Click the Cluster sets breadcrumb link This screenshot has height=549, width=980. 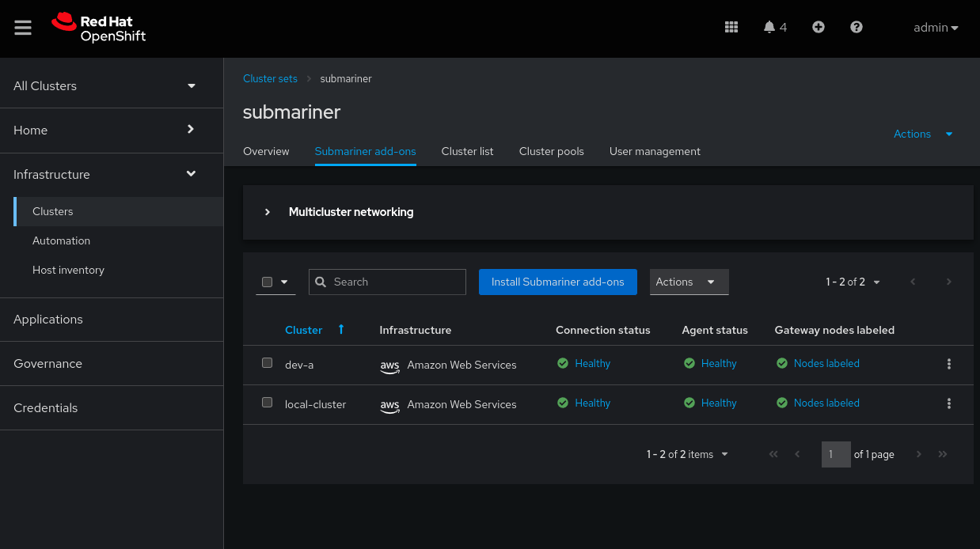[x=270, y=79]
